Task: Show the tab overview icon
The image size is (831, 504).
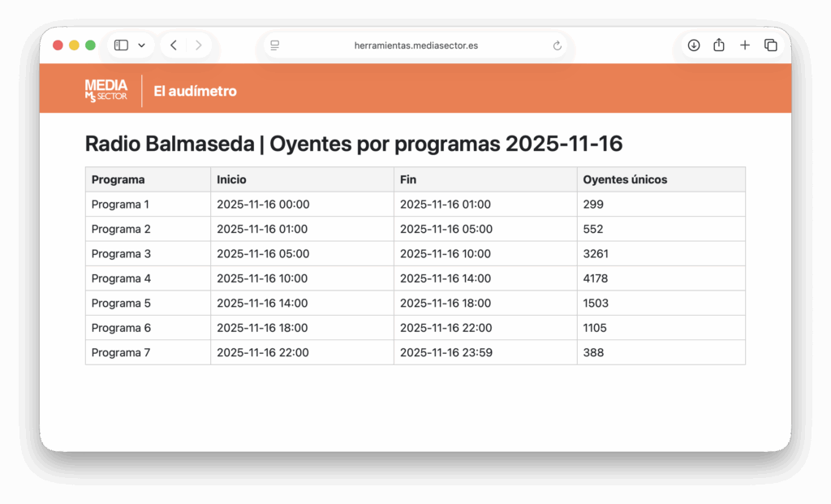Action: pyautogui.click(x=770, y=45)
